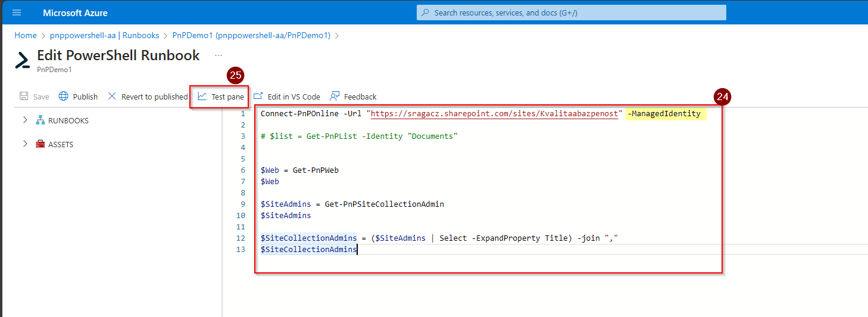Click the Test pane chart icon
The height and width of the screenshot is (317, 868).
202,97
